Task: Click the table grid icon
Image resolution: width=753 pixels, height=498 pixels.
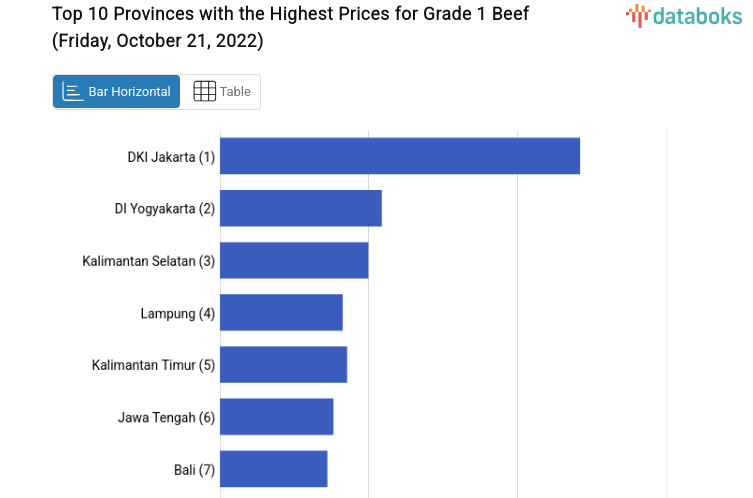Action: pyautogui.click(x=204, y=92)
